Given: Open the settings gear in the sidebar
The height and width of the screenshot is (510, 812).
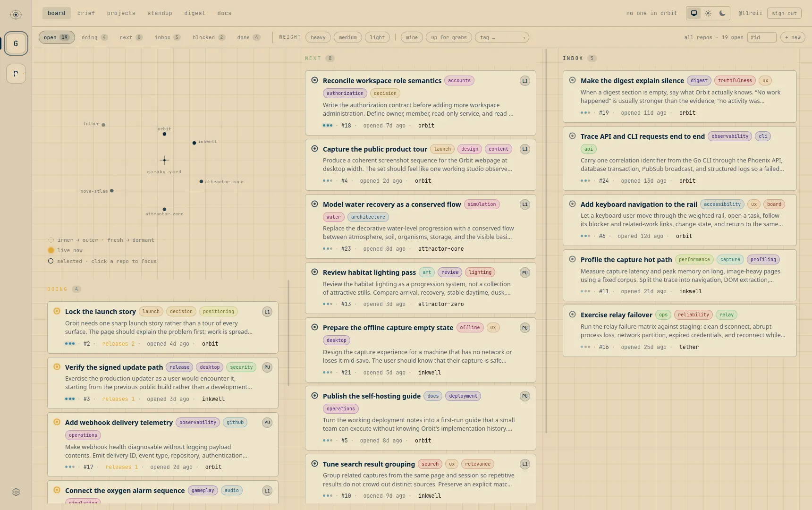Looking at the screenshot, I should [x=16, y=492].
